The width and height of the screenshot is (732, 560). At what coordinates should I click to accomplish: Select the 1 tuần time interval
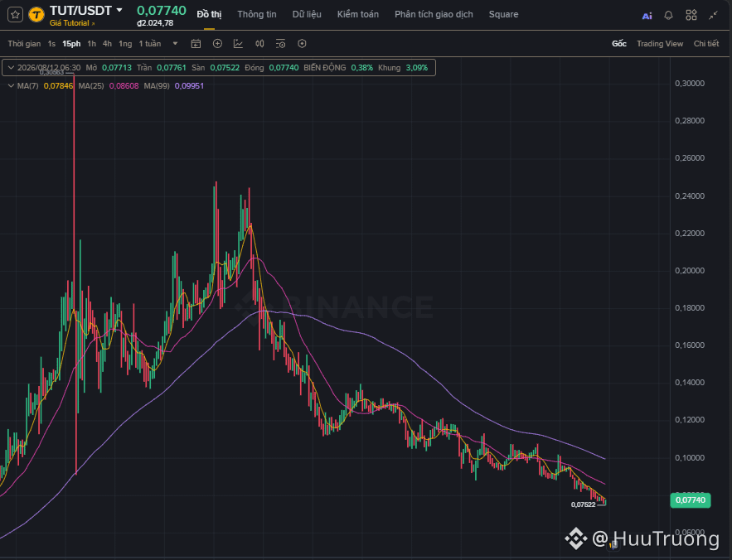pyautogui.click(x=150, y=44)
